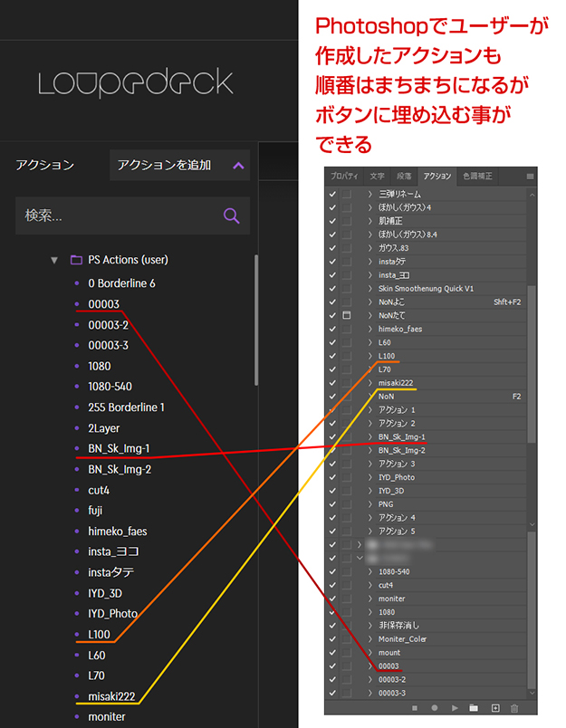This screenshot has height=728, width=566.
Task: Start recording with the record circle icon
Action: click(x=435, y=708)
